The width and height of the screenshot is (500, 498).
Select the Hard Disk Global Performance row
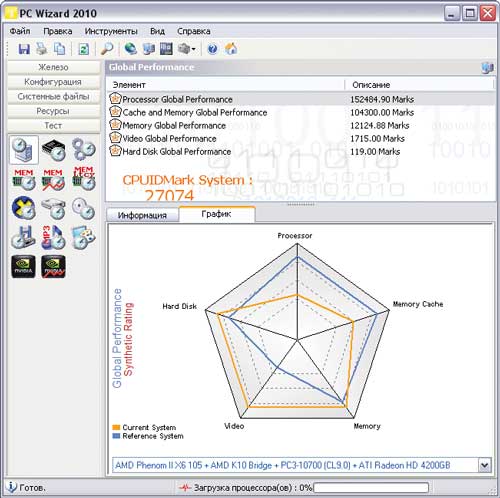click(300, 152)
